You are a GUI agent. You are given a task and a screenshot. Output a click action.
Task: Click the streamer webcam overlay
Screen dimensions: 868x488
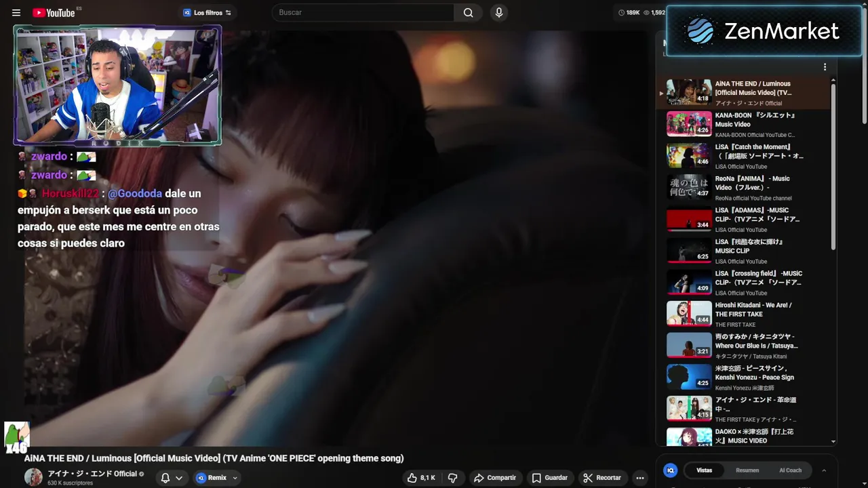coord(117,85)
